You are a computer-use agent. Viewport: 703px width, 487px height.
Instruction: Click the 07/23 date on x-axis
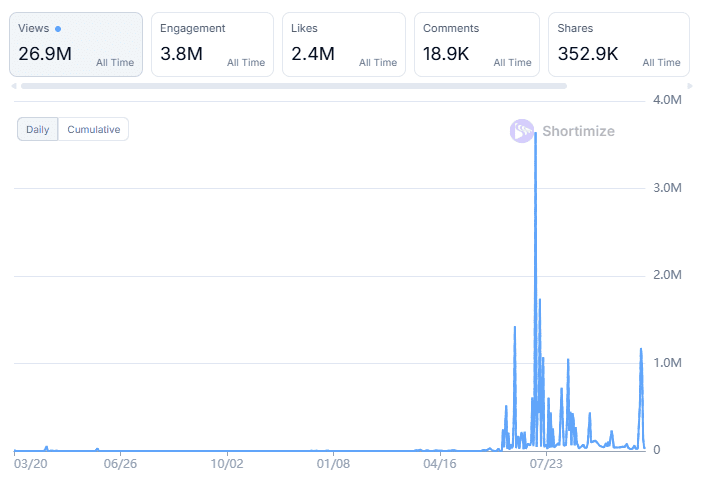tap(547, 464)
